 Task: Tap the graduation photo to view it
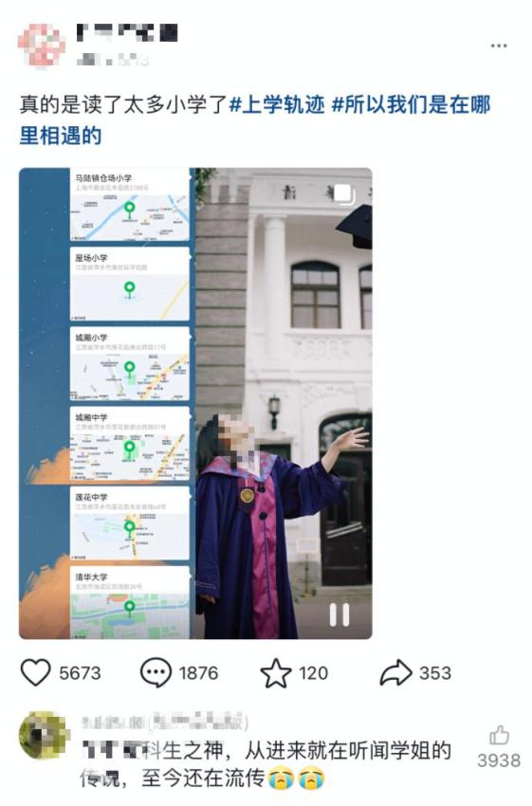click(284, 404)
